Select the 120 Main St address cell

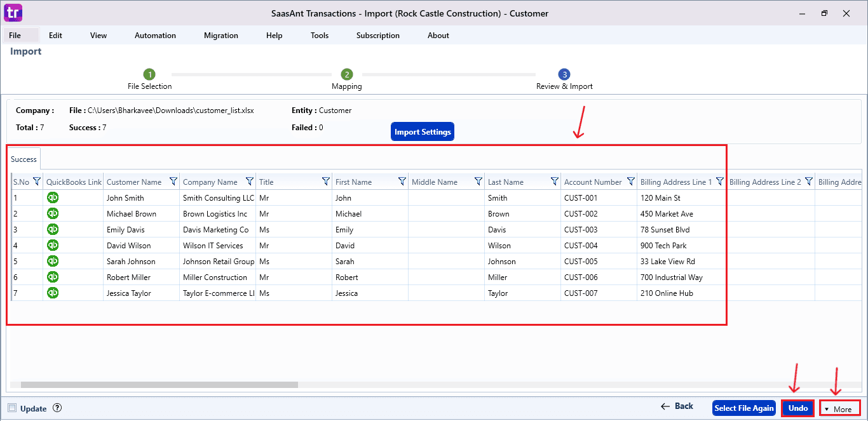pyautogui.click(x=681, y=197)
